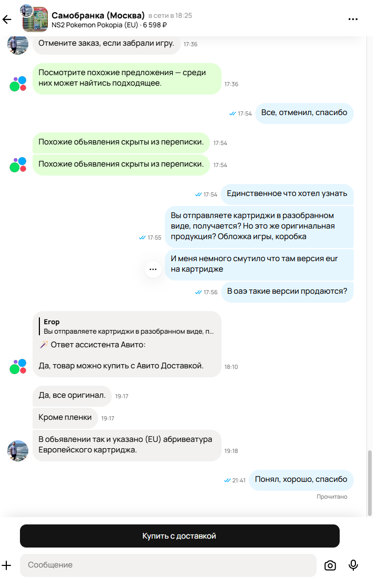
Task: Select the 'Да, все оригинал.' message bubble
Action: pos(72,396)
